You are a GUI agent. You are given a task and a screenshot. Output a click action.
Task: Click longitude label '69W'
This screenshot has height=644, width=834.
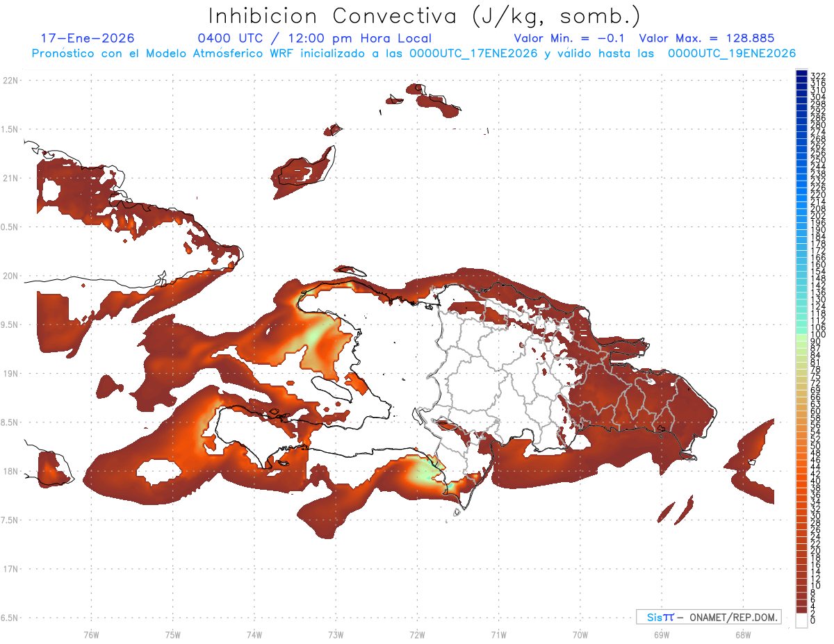(x=662, y=634)
